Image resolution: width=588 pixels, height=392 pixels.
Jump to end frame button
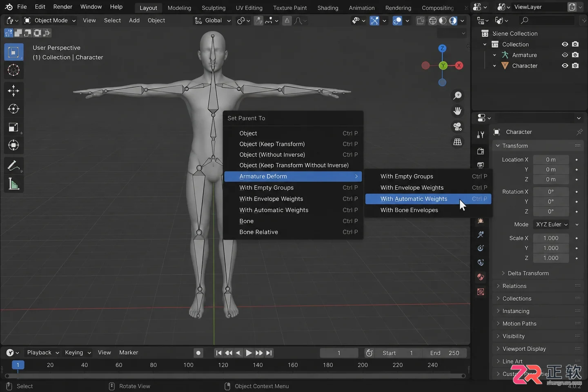(269, 353)
